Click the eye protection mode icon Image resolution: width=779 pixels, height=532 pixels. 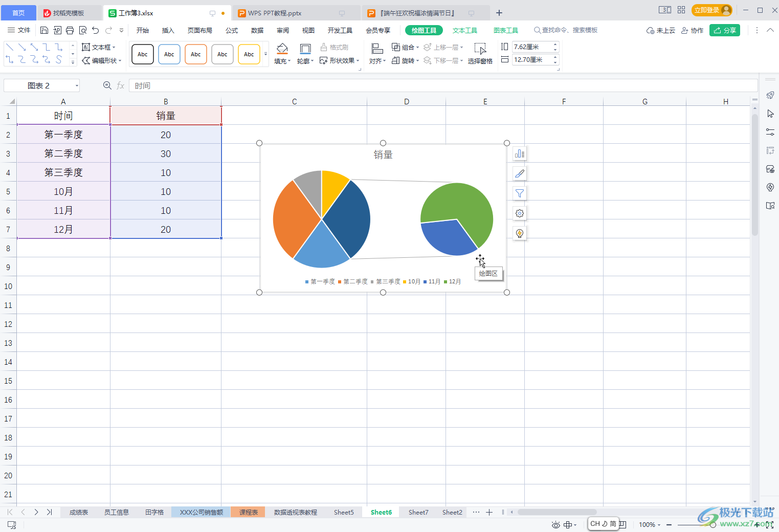click(556, 524)
